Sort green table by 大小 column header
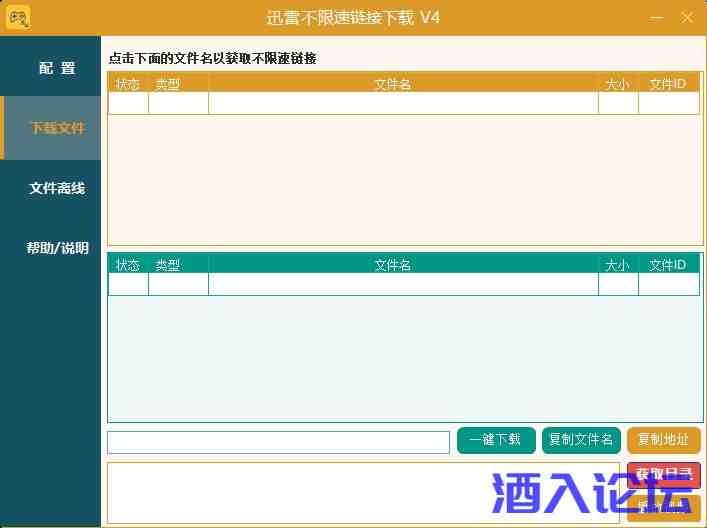Image resolution: width=707 pixels, height=528 pixels. pos(618,265)
